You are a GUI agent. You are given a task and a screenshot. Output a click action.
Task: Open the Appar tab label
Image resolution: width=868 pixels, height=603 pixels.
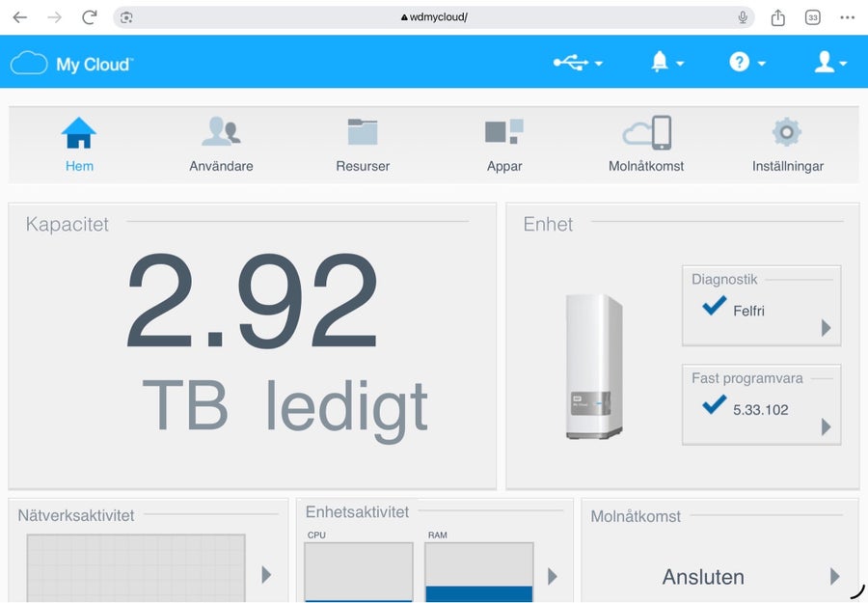tap(504, 166)
